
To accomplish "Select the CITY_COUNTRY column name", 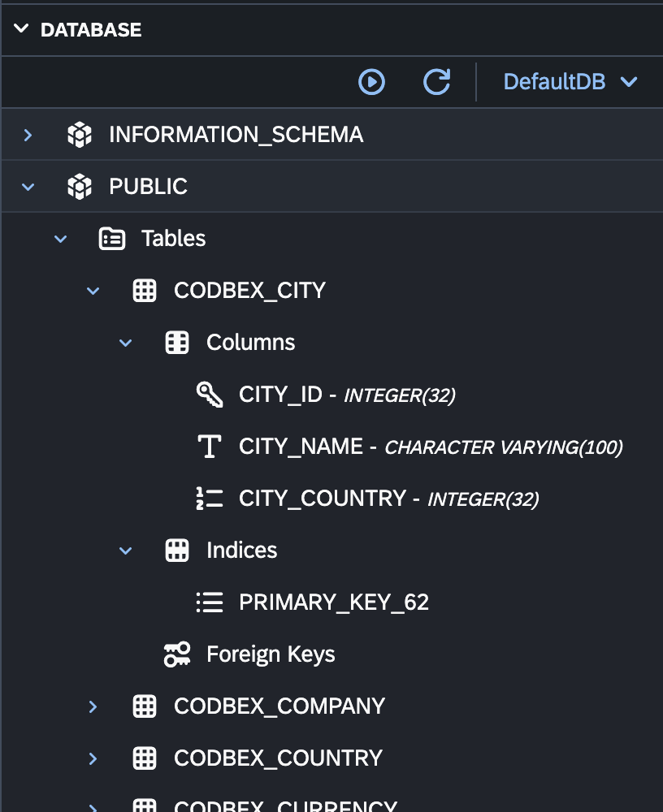I will tap(323, 499).
